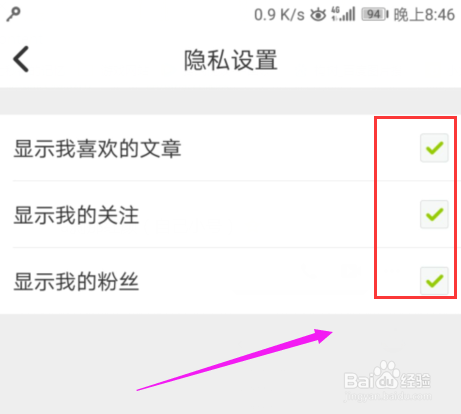Select the 显示我的关注 row label

tap(76, 215)
